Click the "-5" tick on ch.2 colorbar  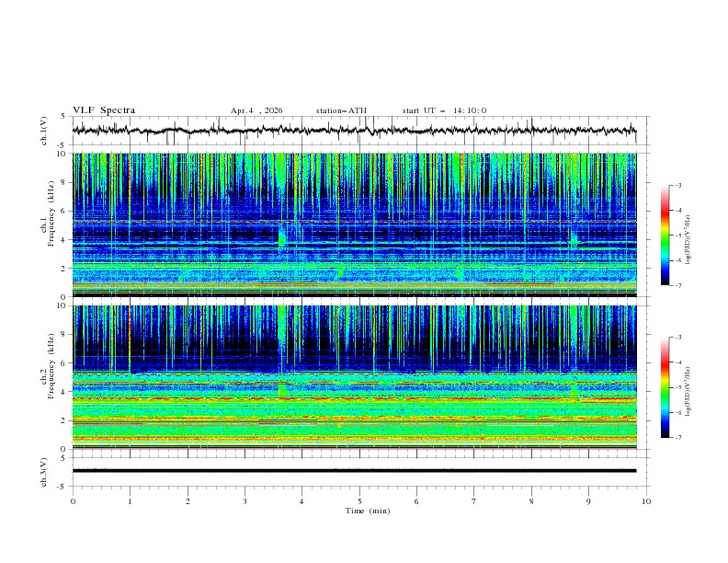click(677, 387)
